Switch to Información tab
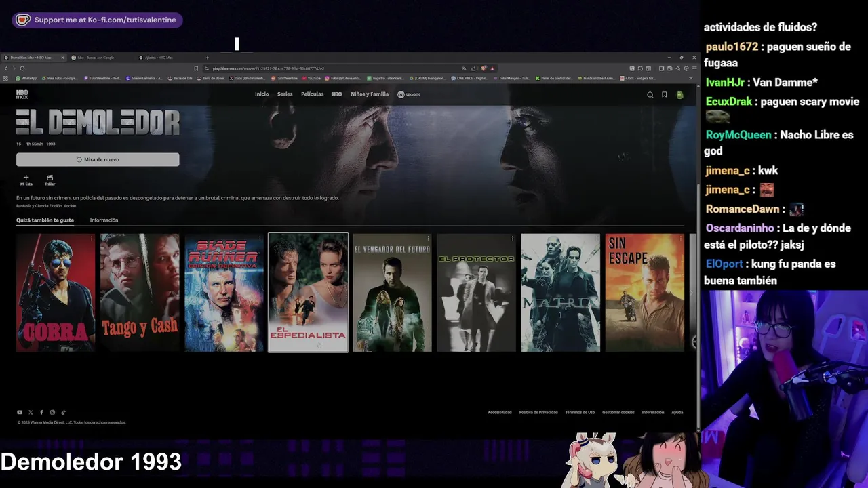868x488 pixels. coord(104,220)
